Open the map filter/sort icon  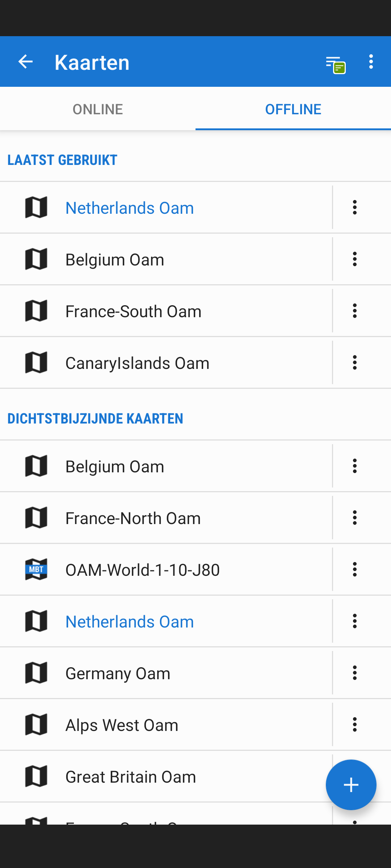[335, 64]
